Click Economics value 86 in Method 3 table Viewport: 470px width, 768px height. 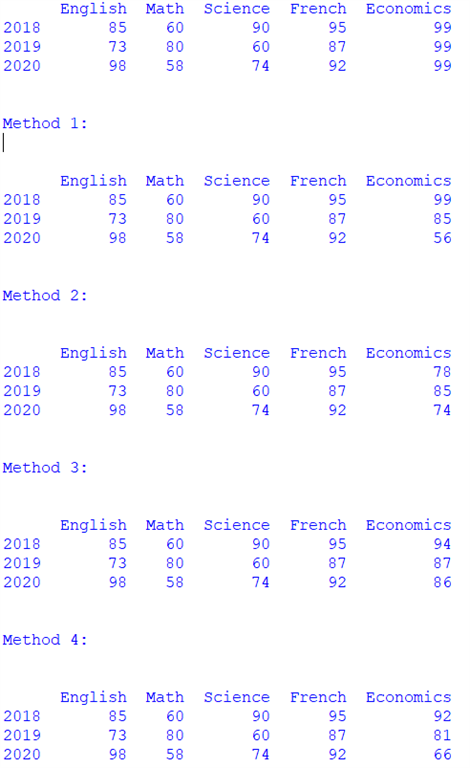tap(442, 583)
